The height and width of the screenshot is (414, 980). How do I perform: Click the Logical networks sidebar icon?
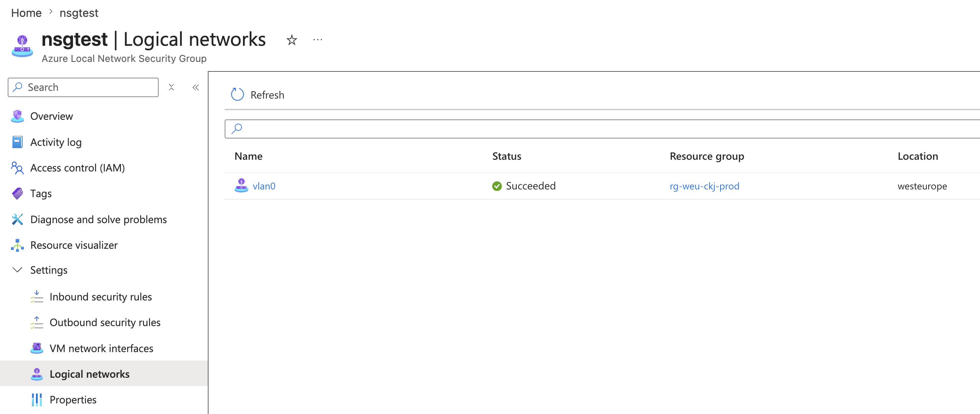[37, 374]
